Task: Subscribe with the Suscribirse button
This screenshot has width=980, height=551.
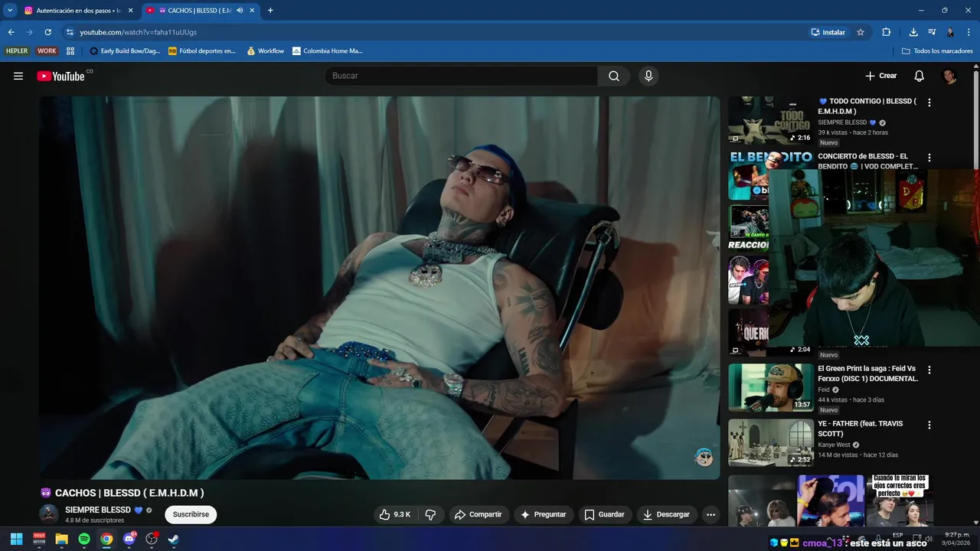Action: (x=191, y=514)
